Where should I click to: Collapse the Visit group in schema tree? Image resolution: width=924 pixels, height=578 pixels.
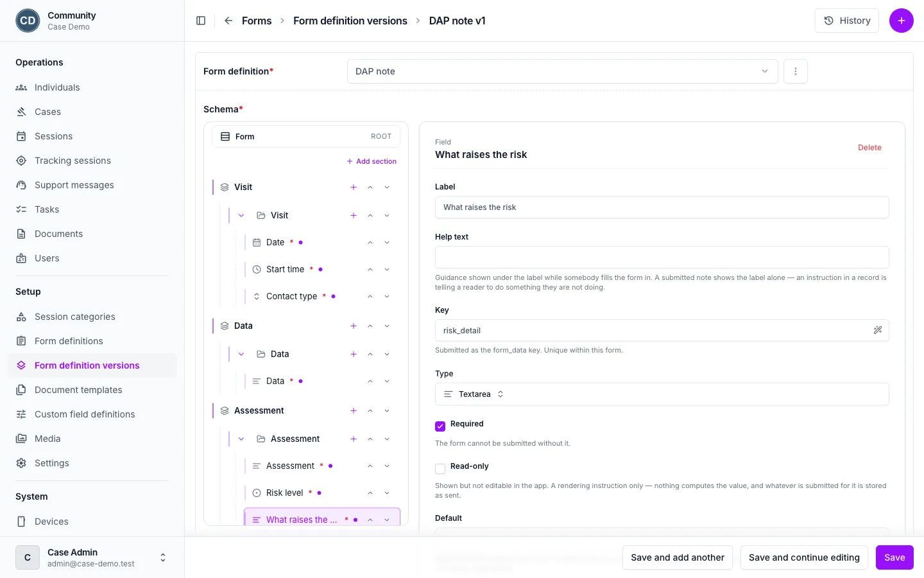241,215
